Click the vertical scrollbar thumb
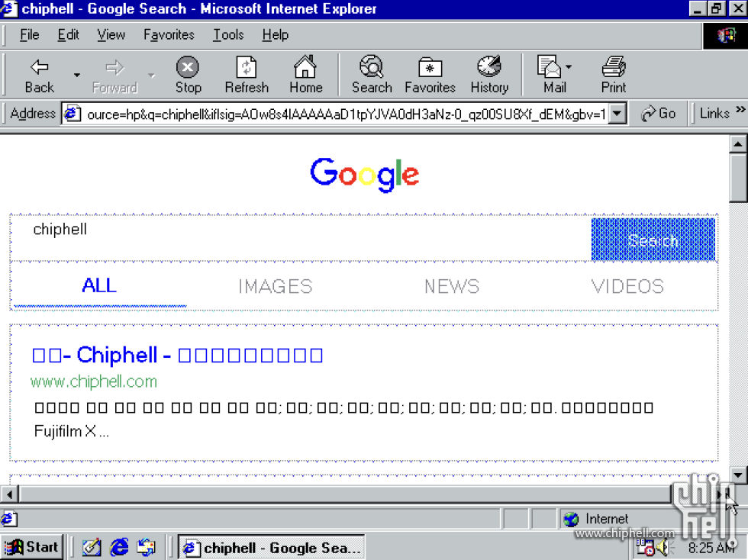This screenshot has width=748, height=560. (x=738, y=178)
